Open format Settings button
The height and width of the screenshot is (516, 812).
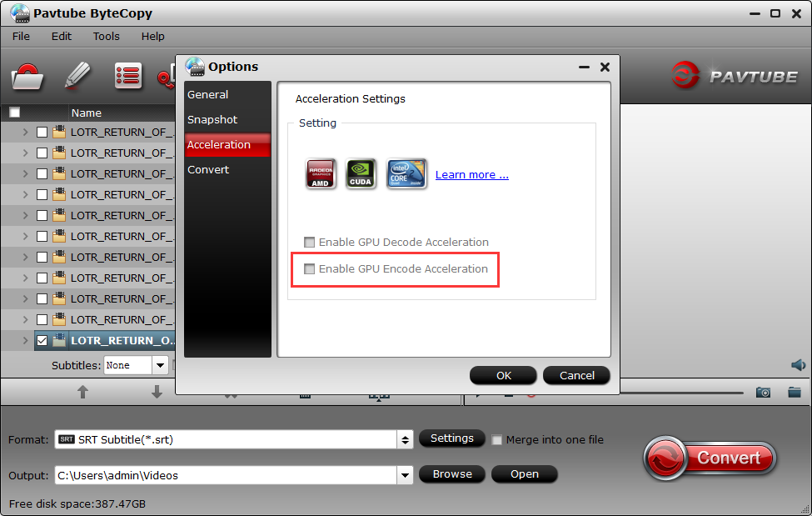(451, 438)
